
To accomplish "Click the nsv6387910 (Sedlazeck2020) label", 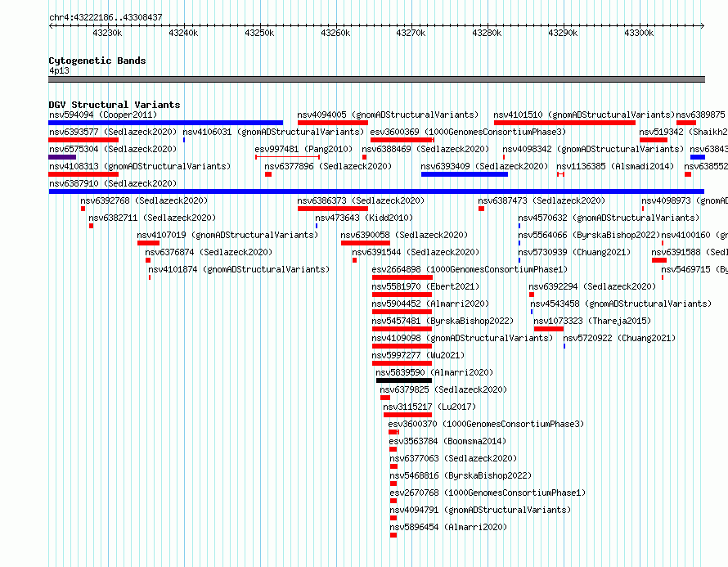I will click(113, 183).
